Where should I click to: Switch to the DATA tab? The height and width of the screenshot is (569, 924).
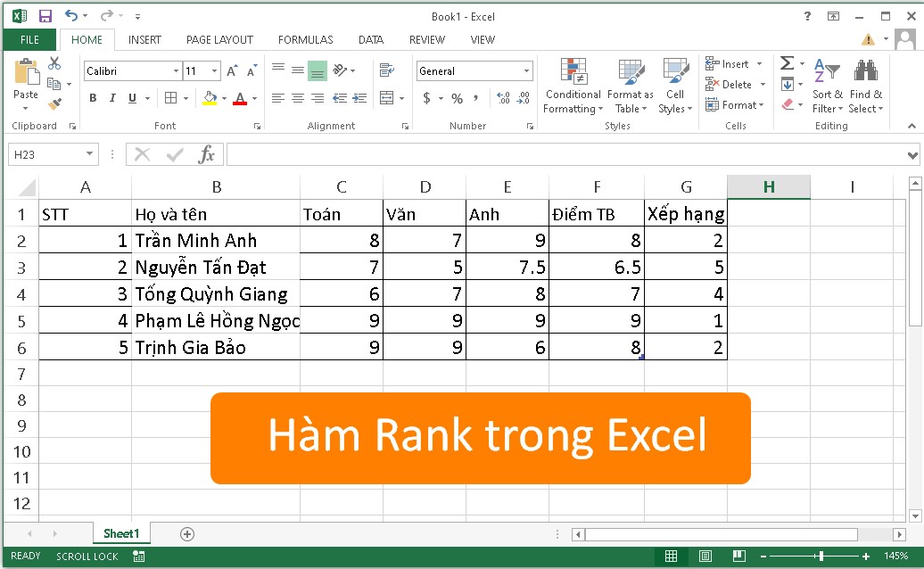[x=371, y=40]
